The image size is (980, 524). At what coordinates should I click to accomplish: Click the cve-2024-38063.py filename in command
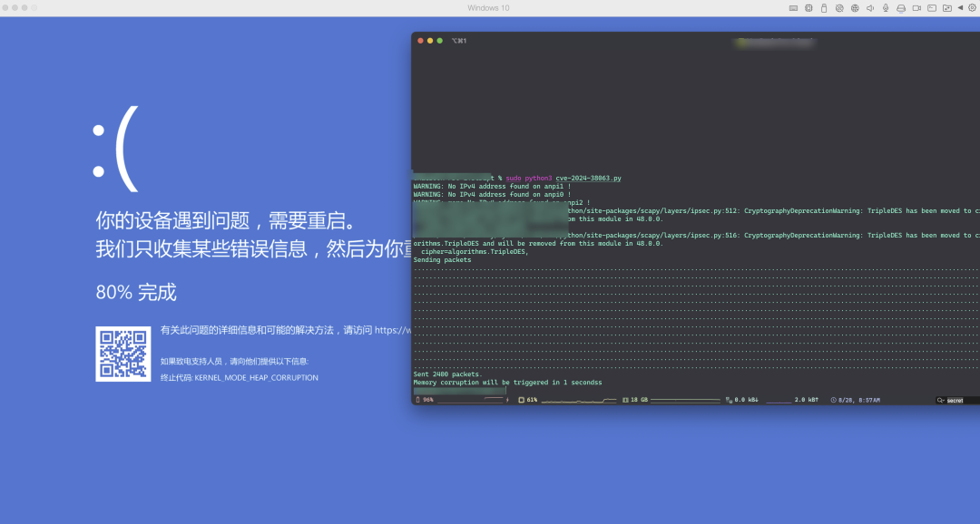(x=588, y=178)
